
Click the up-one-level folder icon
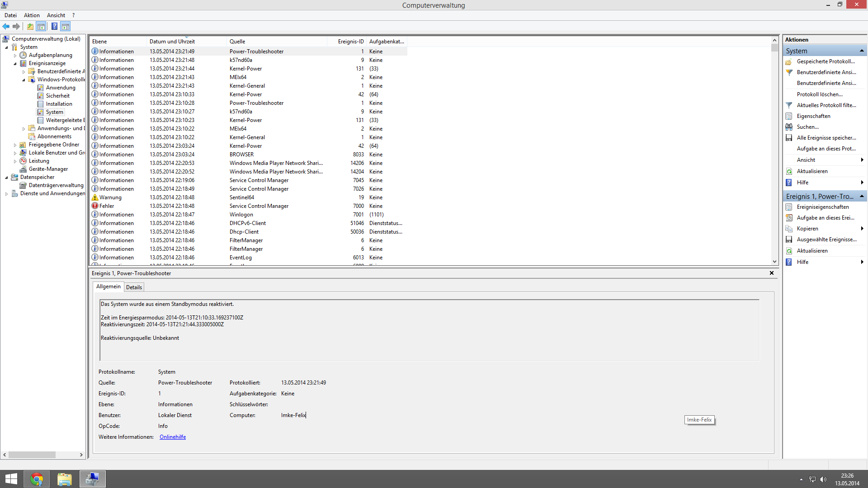pos(30,26)
